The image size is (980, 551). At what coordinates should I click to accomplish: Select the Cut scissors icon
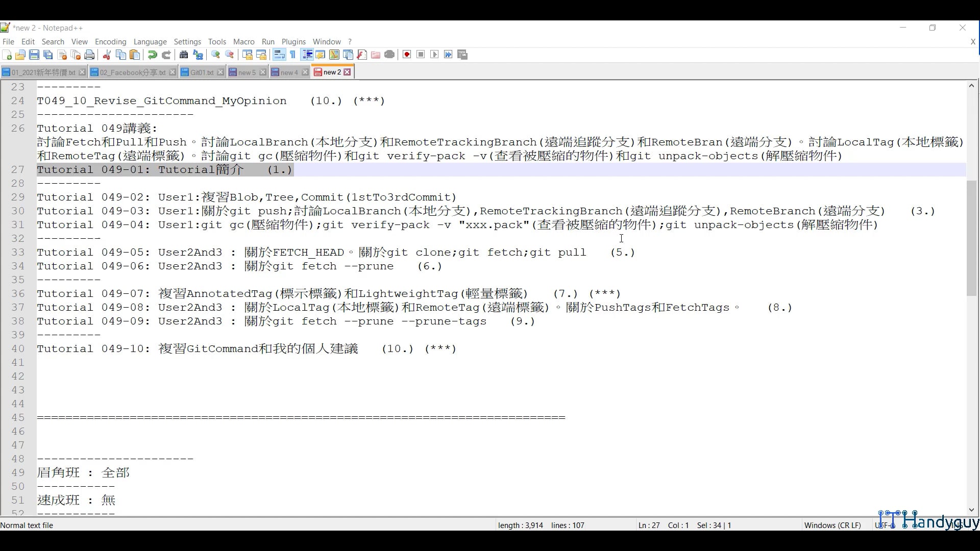click(107, 55)
